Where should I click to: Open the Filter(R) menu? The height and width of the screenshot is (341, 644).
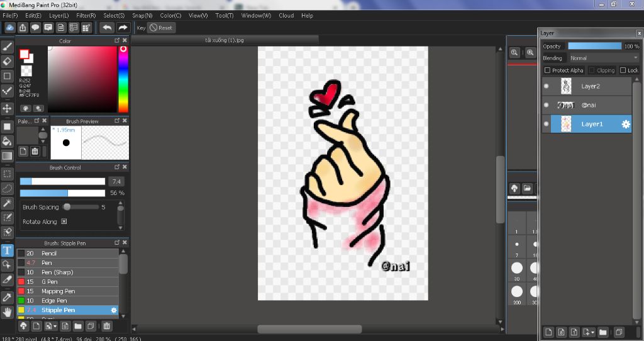pos(86,16)
